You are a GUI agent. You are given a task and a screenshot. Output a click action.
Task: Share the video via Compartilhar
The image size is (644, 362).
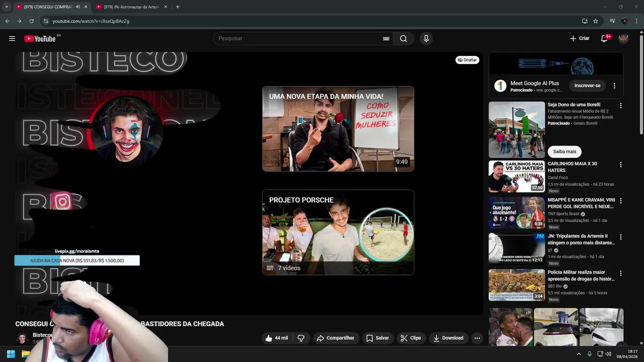pos(336,338)
